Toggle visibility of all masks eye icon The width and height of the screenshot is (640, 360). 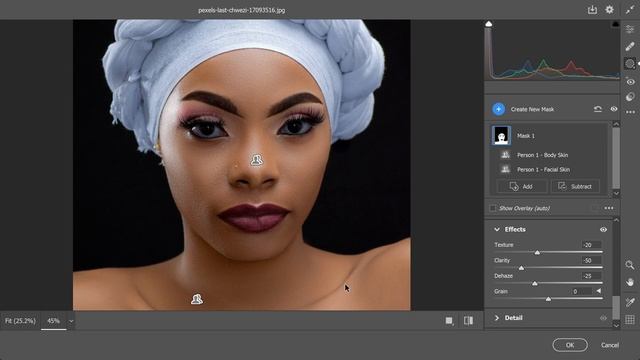click(613, 109)
